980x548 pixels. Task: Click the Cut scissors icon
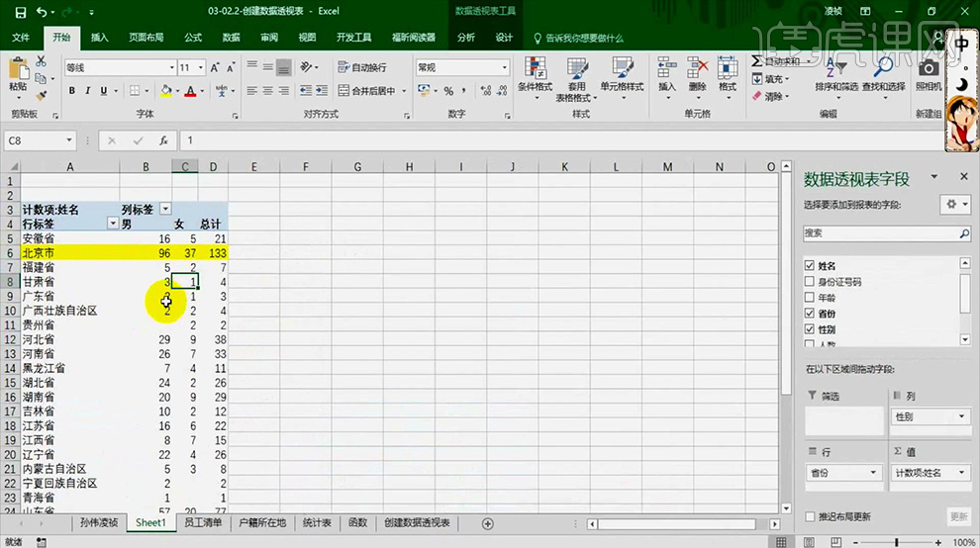42,61
